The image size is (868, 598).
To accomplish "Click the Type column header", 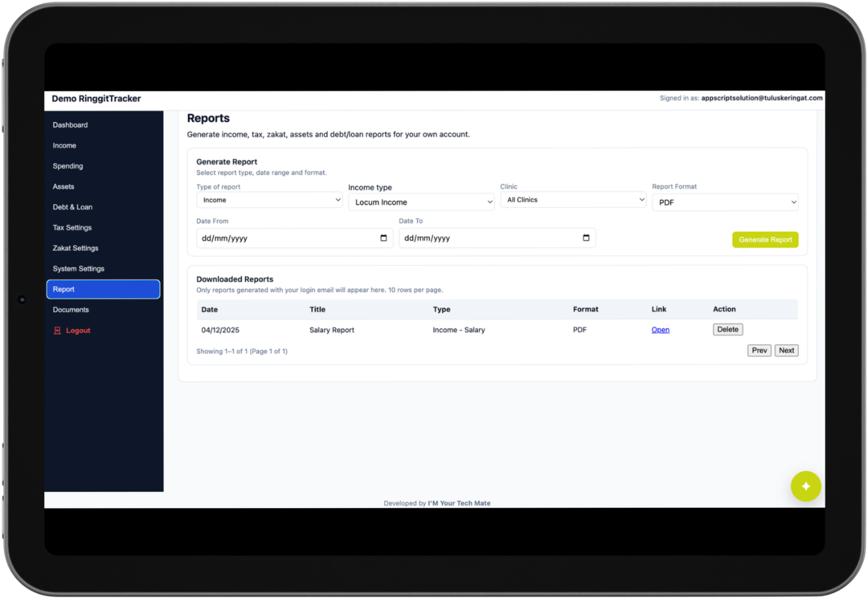I will (x=441, y=309).
